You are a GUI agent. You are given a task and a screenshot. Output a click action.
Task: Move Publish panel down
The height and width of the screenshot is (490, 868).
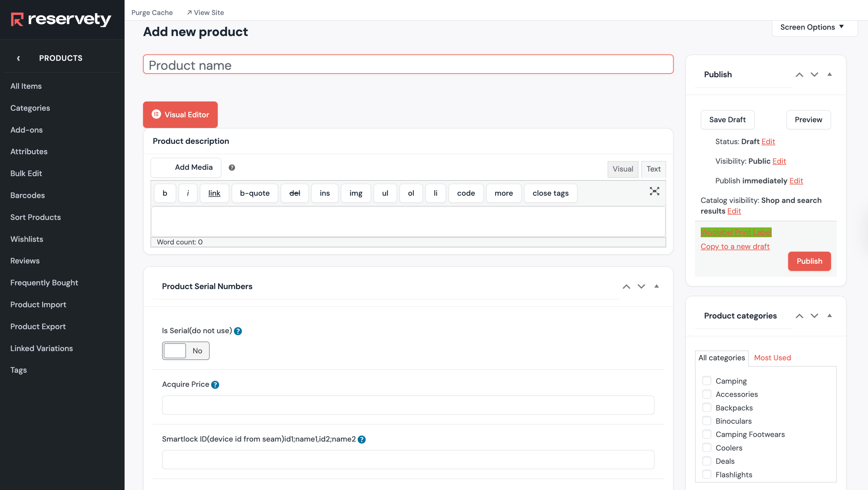(814, 75)
